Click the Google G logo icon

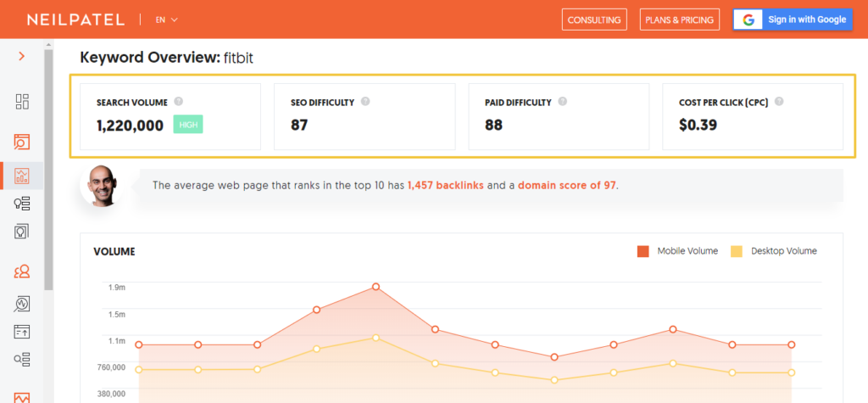(x=748, y=20)
